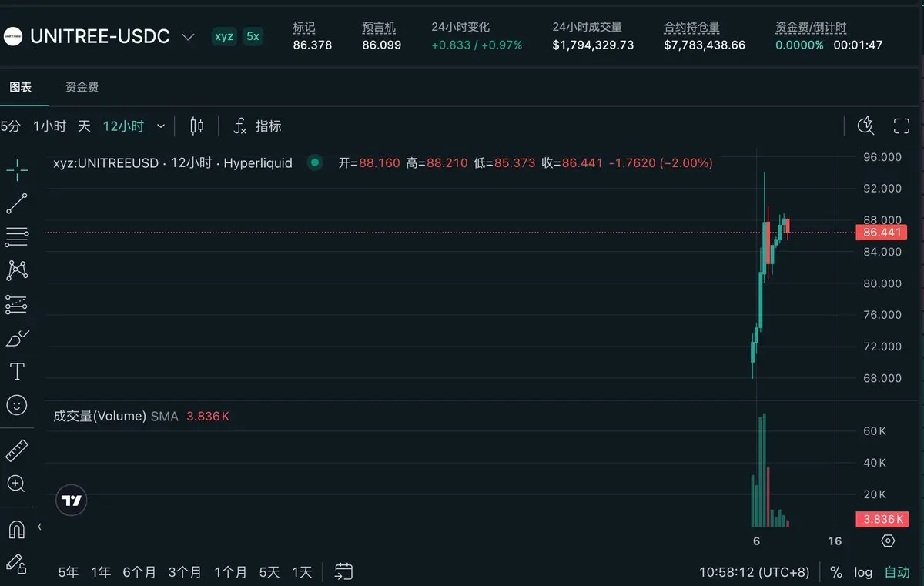Click the funding countdown 00:01:47
The width and height of the screenshot is (924, 586).
(x=858, y=45)
